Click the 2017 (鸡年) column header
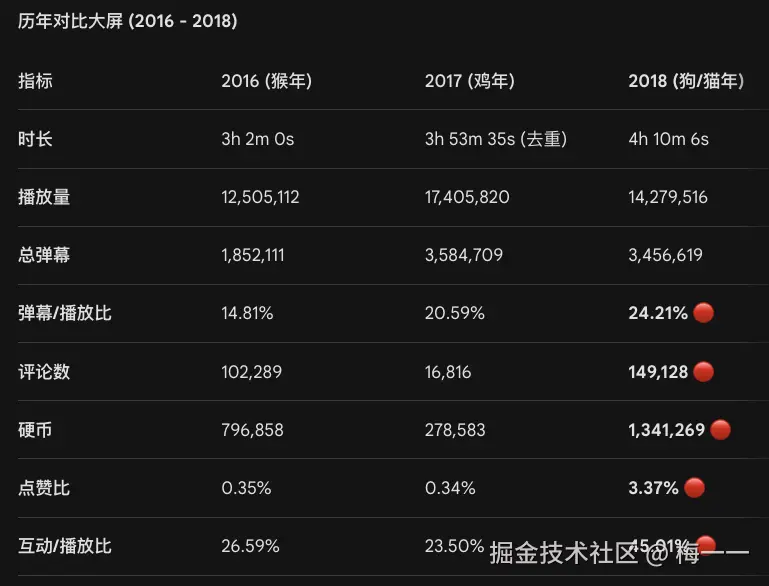Screen dimensions: 769x586 pos(469,81)
